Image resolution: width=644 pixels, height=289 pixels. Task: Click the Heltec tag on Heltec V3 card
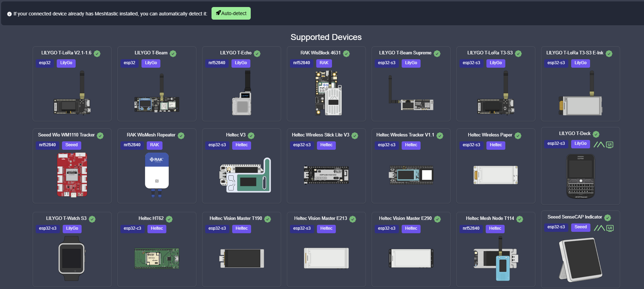[242, 145]
